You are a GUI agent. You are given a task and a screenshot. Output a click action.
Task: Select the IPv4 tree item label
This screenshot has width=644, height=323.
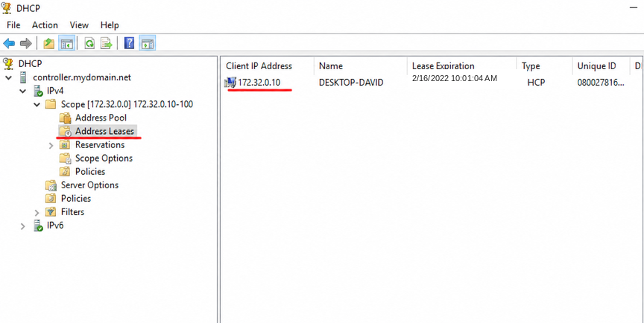[55, 91]
